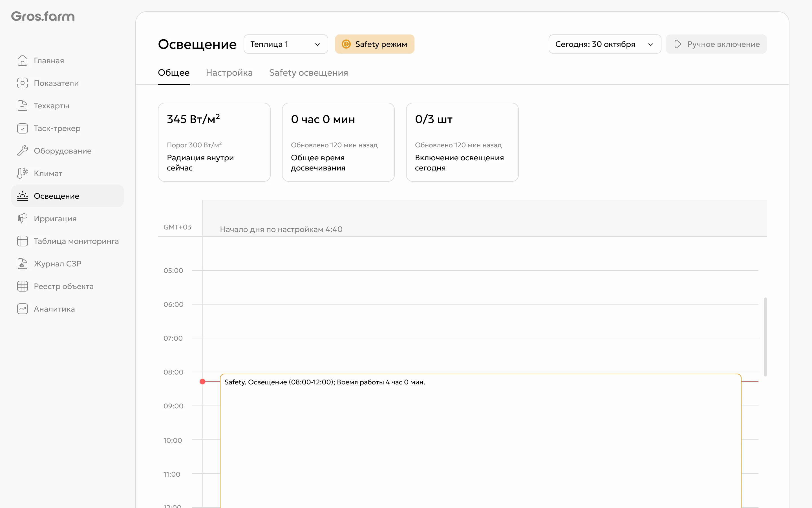
Task: Click the text Начало дня по настройкам 4:40
Action: pos(281,229)
